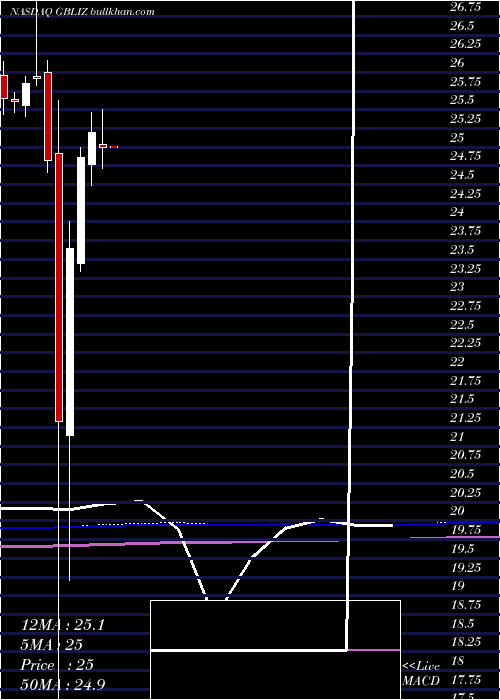Select the 24.25 price axis label

[466, 194]
